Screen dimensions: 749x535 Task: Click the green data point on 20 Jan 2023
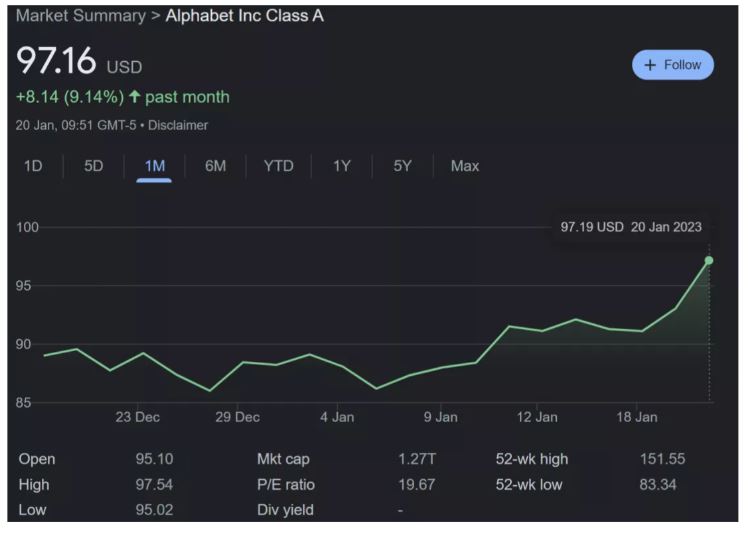[x=709, y=260]
